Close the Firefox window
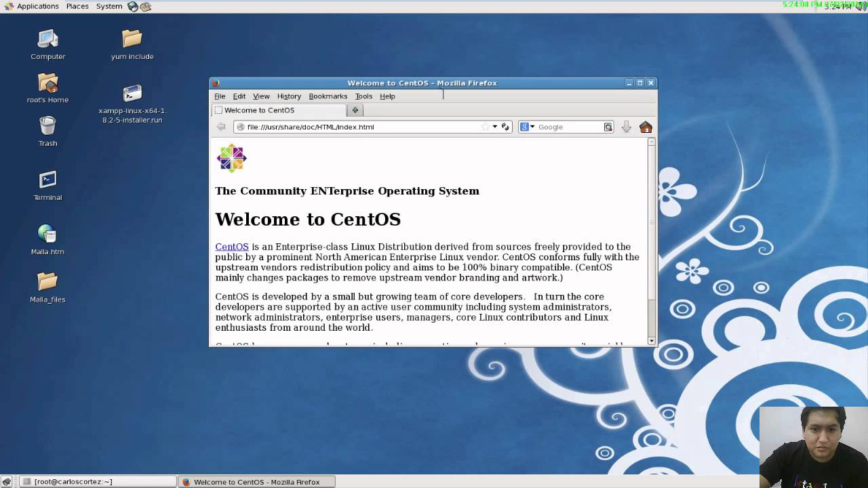868x488 pixels. coord(650,83)
